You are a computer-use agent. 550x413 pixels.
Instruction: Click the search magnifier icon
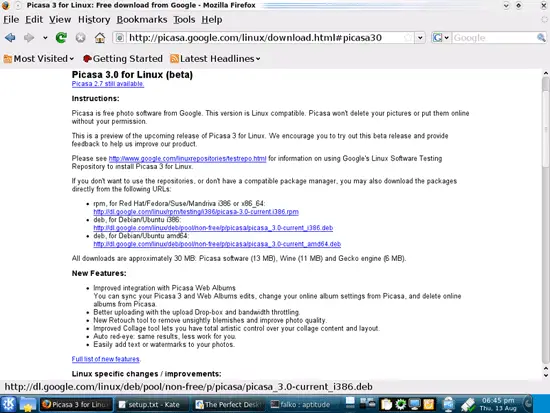point(541,38)
